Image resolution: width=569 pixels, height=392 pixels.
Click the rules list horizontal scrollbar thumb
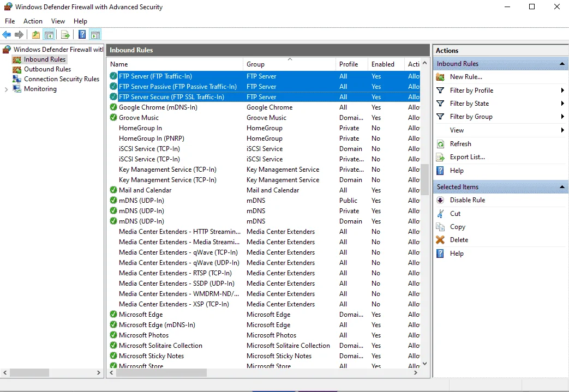[x=161, y=372]
